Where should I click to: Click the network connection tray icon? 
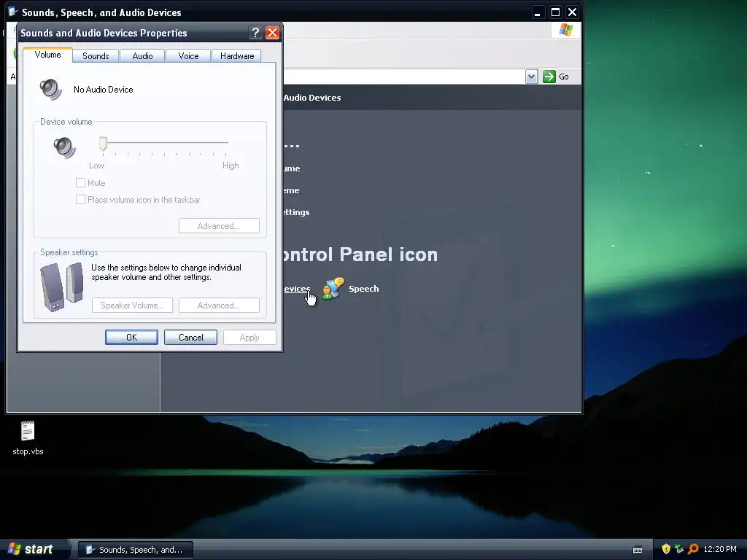coord(679,549)
